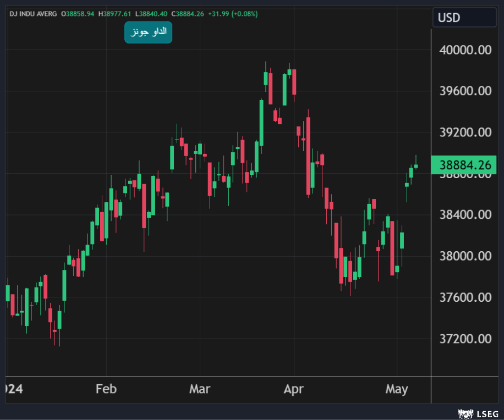Click the open value O38858.94
The width and height of the screenshot is (504, 420).
pyautogui.click(x=78, y=13)
